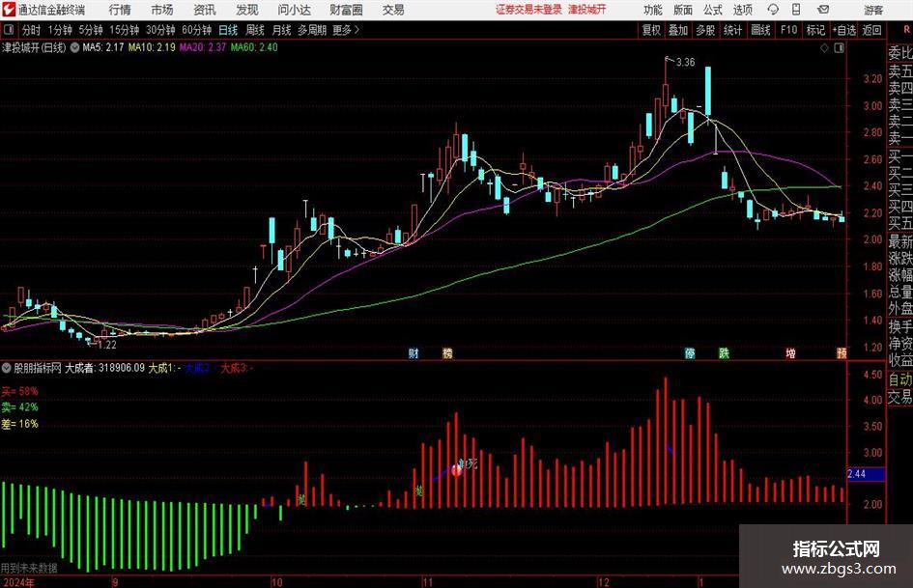The height and width of the screenshot is (588, 913).
Task: Open the mail envelope icon
Action: pyautogui.click(x=823, y=10)
